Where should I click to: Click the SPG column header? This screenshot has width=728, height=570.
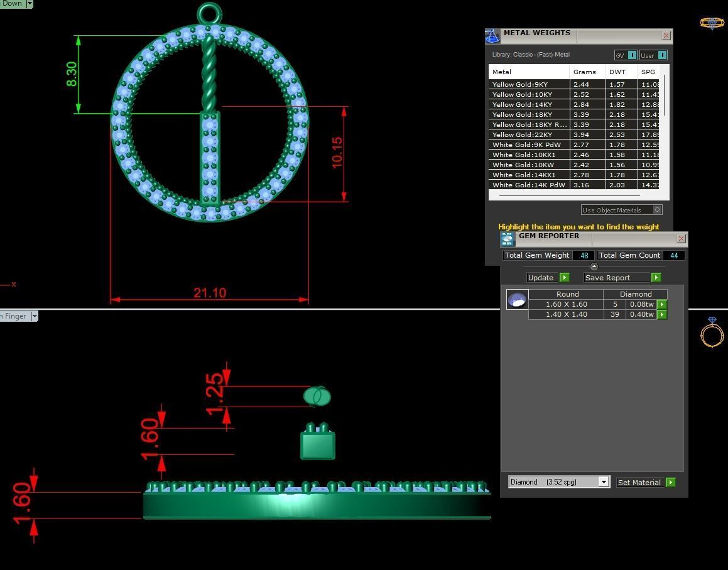click(x=649, y=72)
